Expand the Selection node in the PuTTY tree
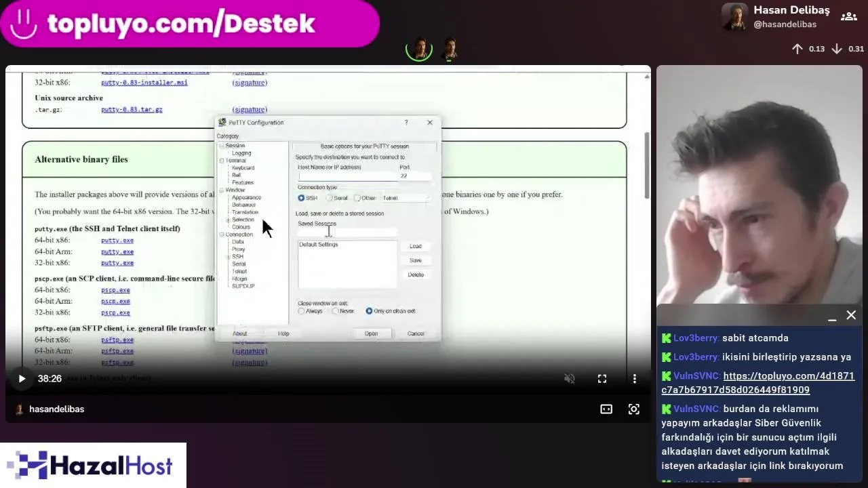 pos(228,220)
